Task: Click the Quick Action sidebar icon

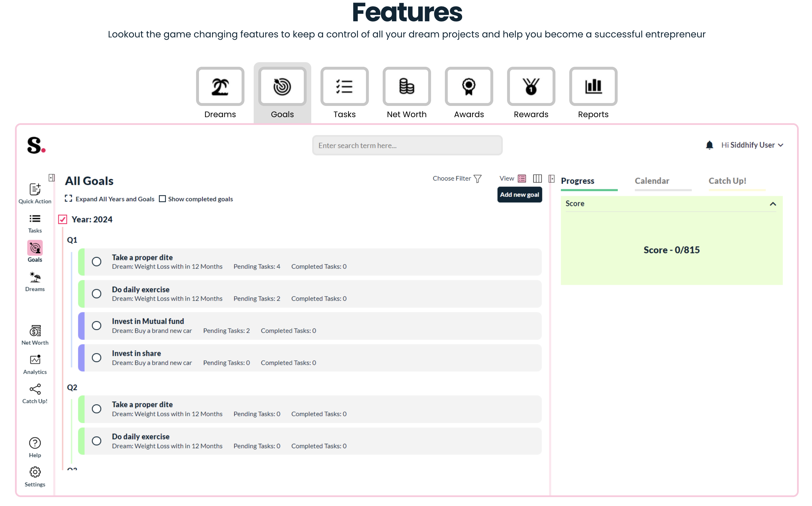Action: point(35,190)
